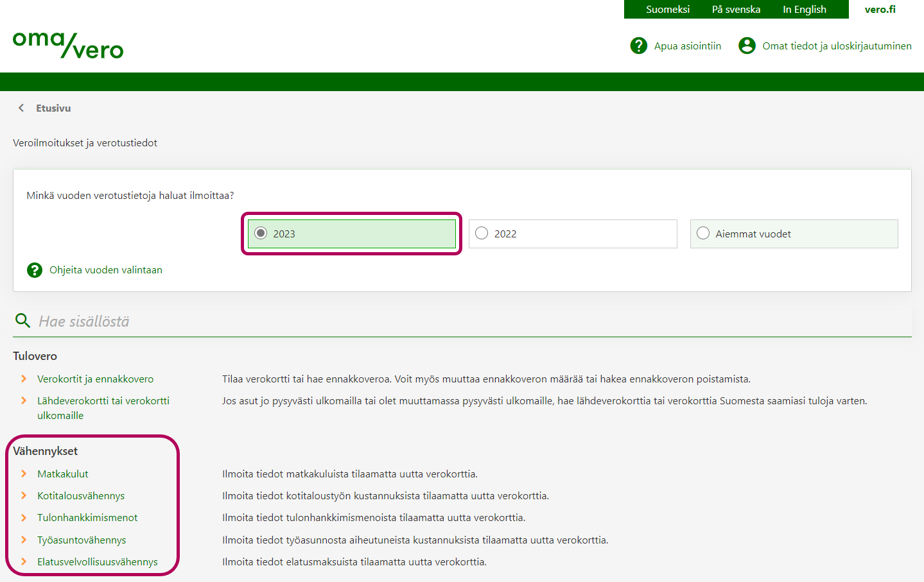924x582 pixels.
Task: Go to the vero.fi site link
Action: pyautogui.click(x=880, y=10)
